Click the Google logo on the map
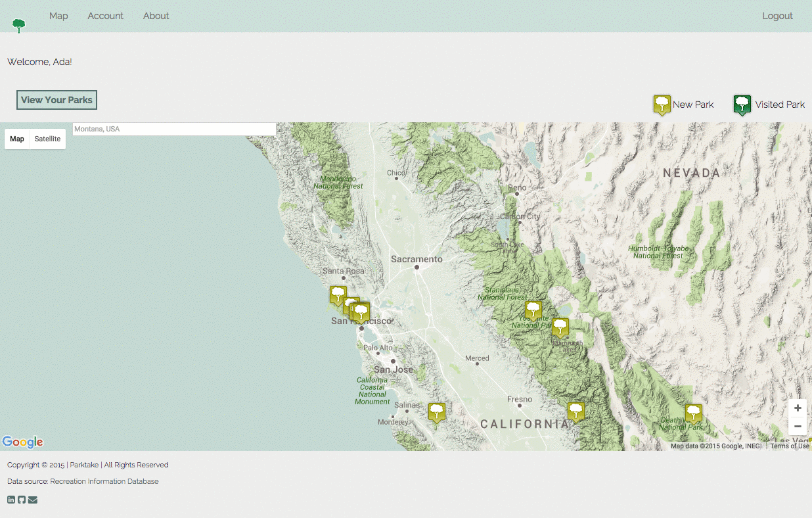The width and height of the screenshot is (812, 518). (x=22, y=442)
